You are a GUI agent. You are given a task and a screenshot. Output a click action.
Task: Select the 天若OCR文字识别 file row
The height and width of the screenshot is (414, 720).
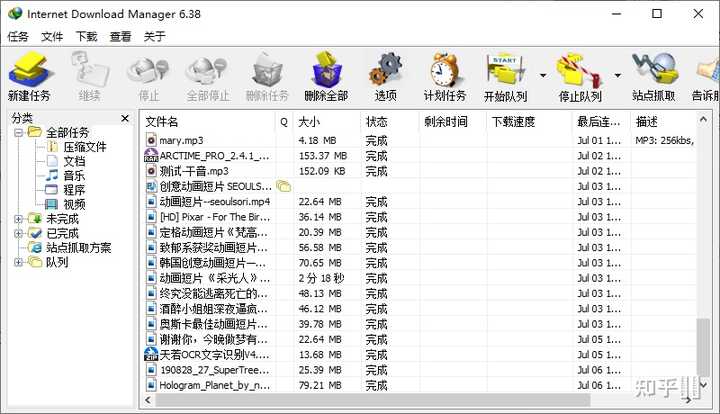tap(420, 355)
